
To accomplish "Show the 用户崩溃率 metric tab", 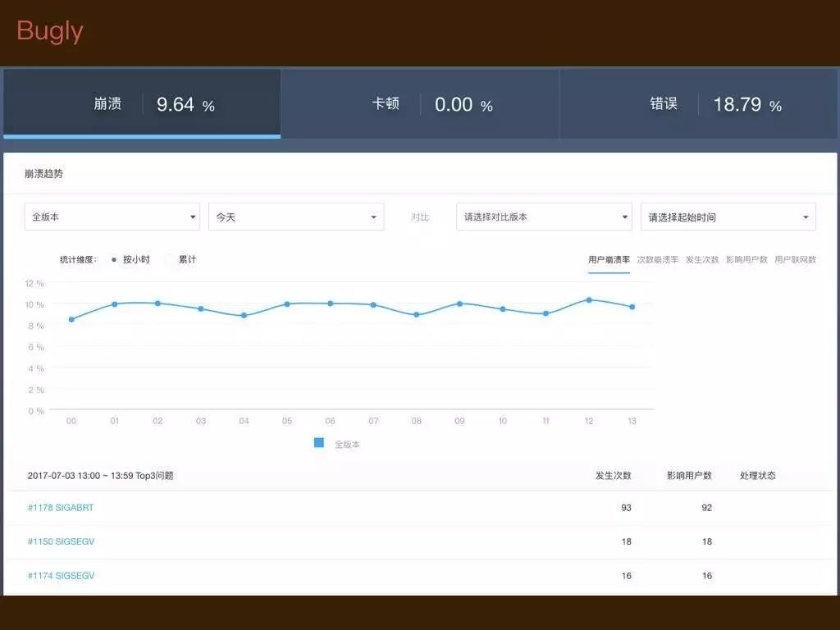I will click(x=609, y=260).
